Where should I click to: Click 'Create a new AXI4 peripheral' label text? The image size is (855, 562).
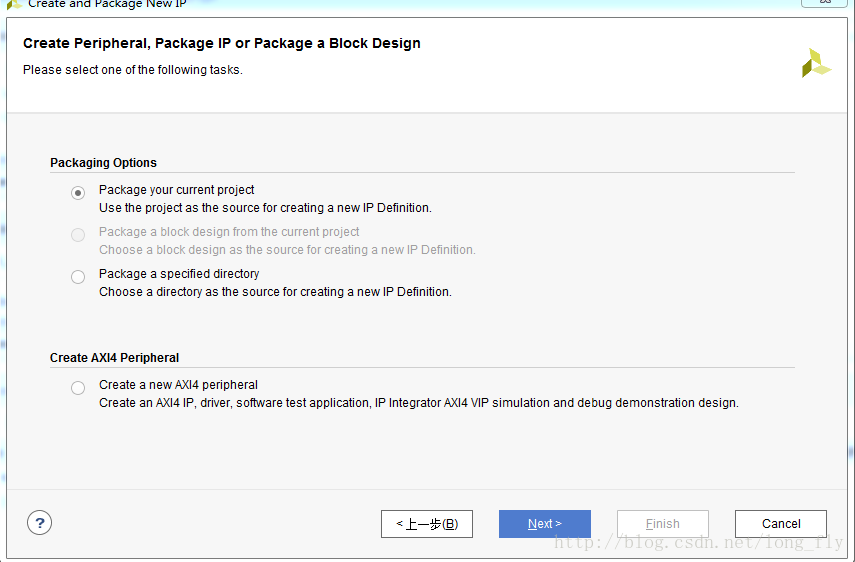[x=178, y=385]
